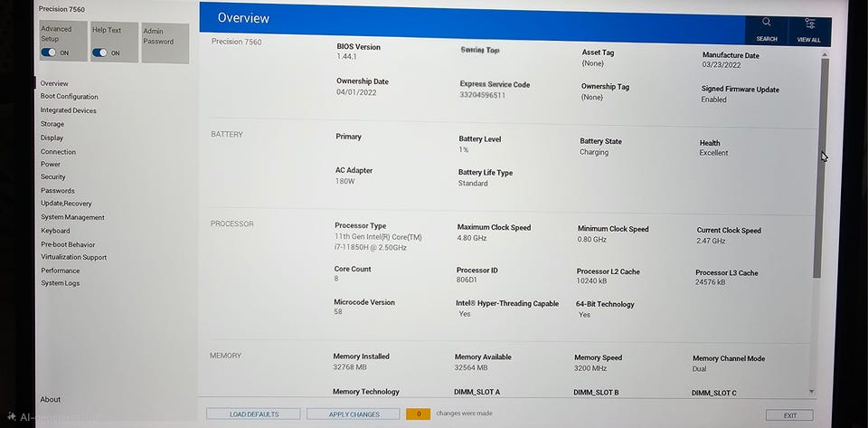Click Ownership Date 04/01/2022

356,92
